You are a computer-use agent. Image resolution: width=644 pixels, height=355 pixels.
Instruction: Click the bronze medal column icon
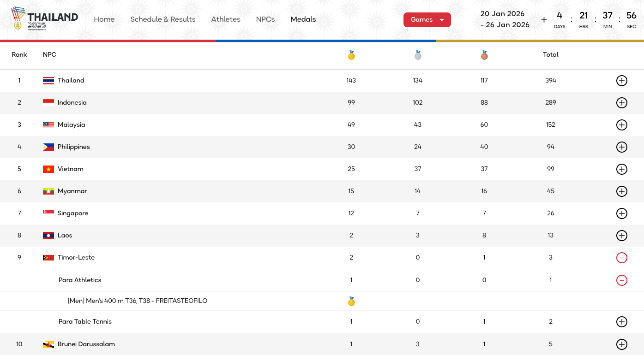[x=484, y=55]
